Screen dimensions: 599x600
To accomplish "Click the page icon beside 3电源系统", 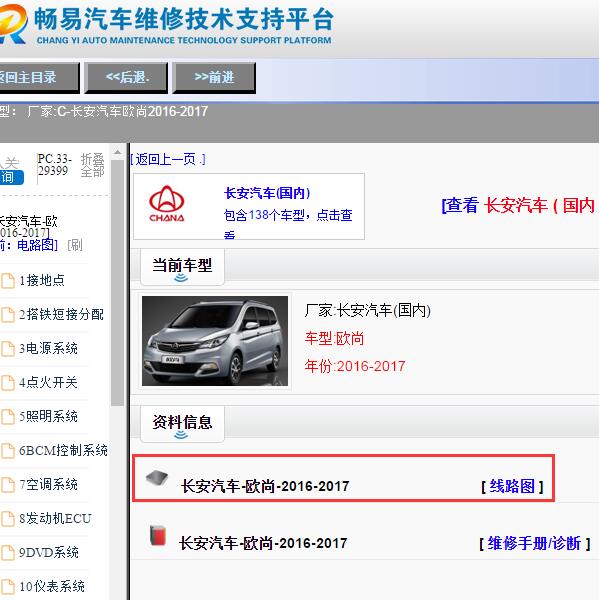I will [x=7, y=349].
